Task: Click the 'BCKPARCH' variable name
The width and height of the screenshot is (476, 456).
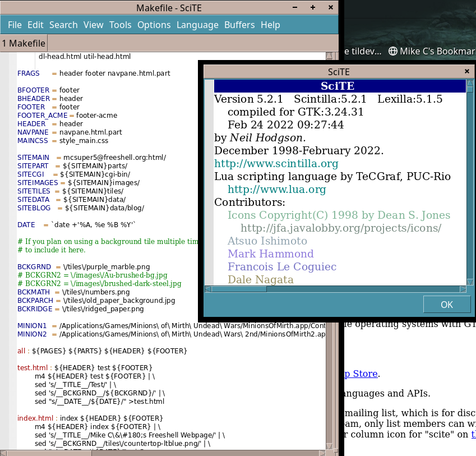Action: (35, 300)
